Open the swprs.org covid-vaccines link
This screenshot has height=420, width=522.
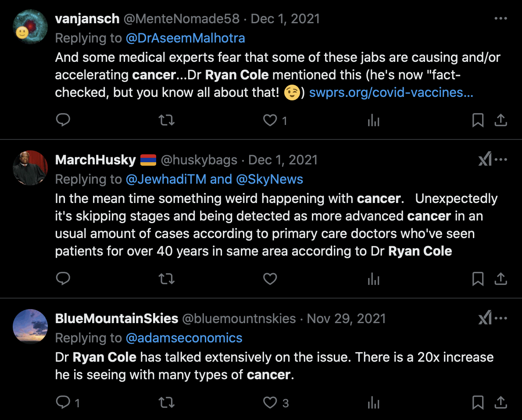[391, 93]
